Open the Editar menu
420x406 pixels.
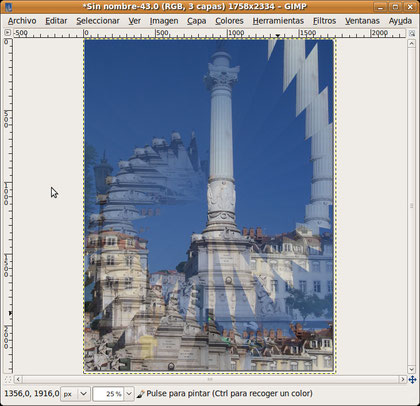coord(56,21)
